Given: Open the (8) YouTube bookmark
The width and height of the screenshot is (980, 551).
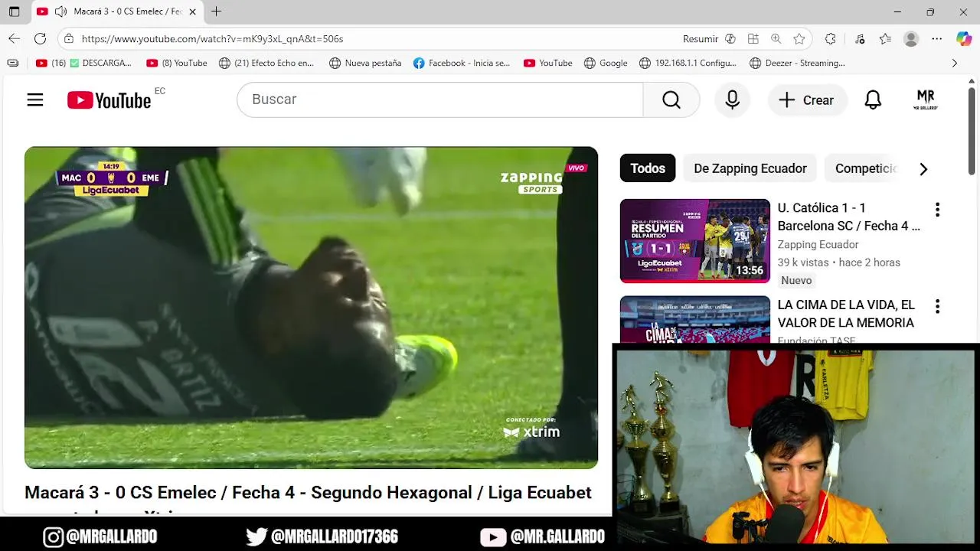Looking at the screenshot, I should coord(177,63).
